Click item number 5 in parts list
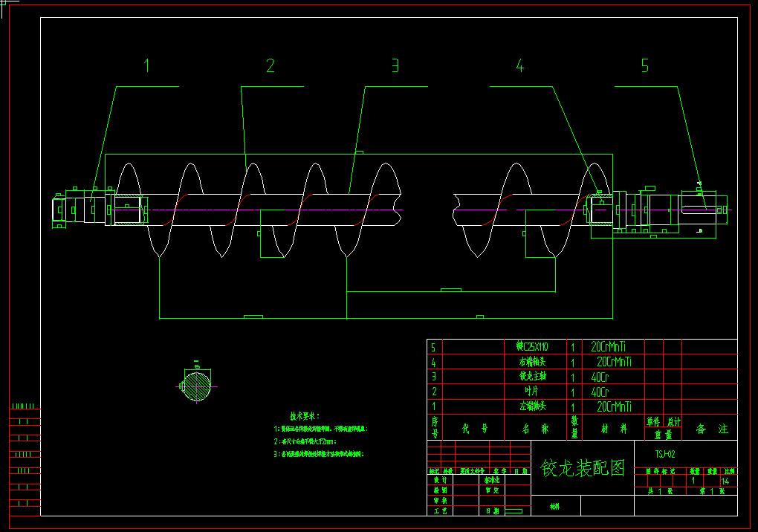 [433, 347]
